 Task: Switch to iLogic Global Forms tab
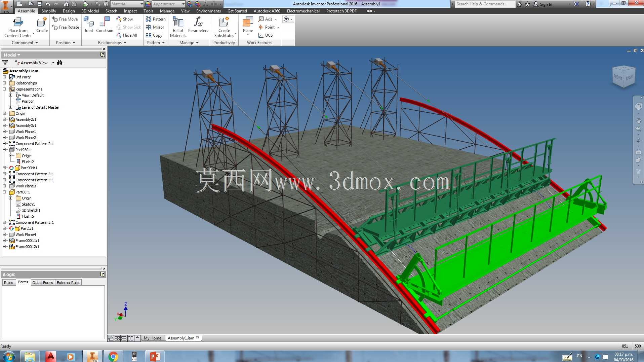(x=43, y=283)
